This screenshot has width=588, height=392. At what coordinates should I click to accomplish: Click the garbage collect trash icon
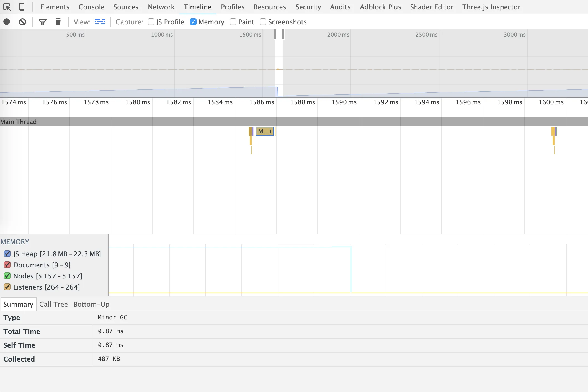pyautogui.click(x=58, y=22)
